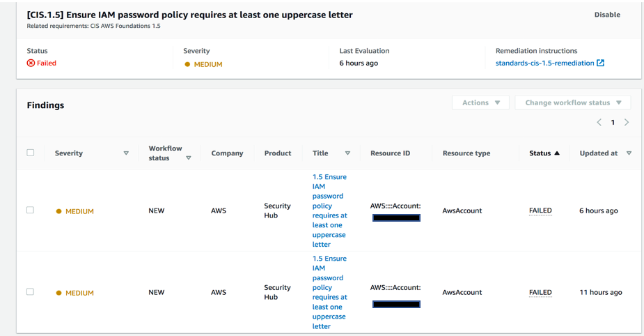The width and height of the screenshot is (644, 336).
Task: Select the finding updated 11 hours ago
Action: pos(30,291)
